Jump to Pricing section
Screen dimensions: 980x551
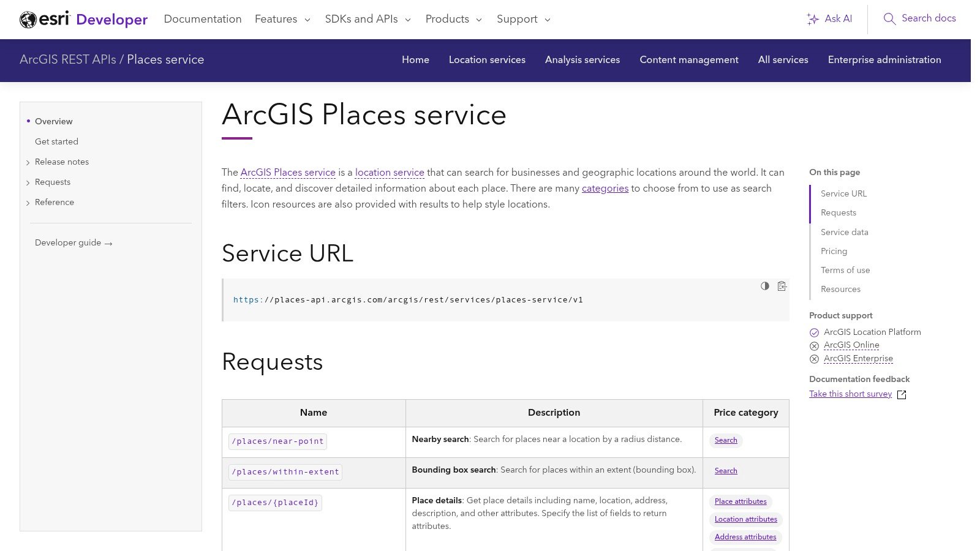(x=834, y=251)
